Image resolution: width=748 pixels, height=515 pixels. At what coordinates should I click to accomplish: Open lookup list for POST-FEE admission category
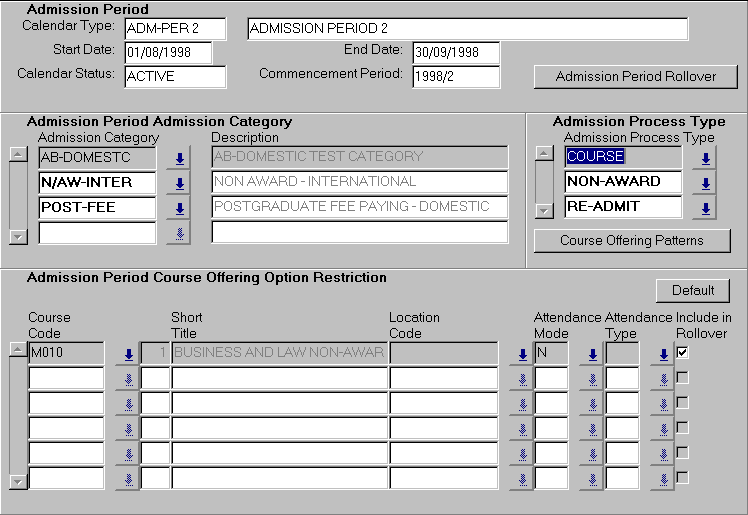(x=180, y=208)
